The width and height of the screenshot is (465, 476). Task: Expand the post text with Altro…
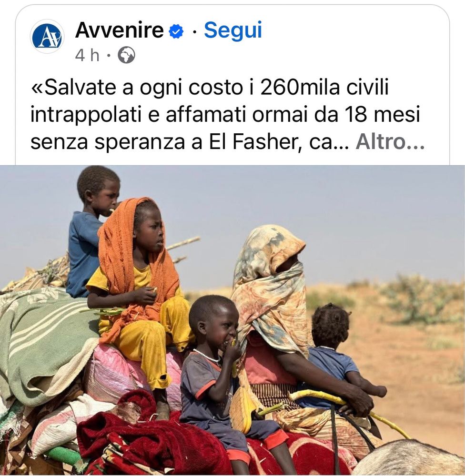[x=390, y=142]
